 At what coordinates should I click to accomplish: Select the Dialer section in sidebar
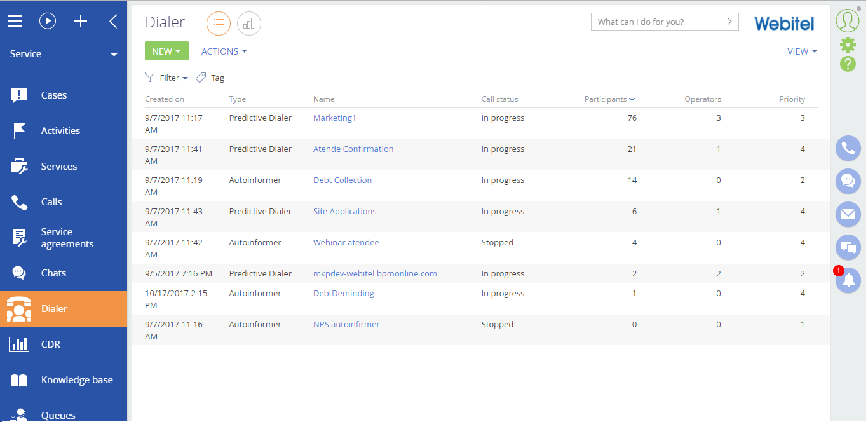(x=53, y=309)
